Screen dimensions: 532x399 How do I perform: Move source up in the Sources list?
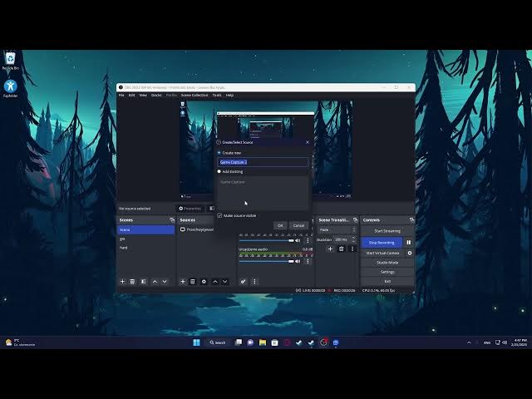[215, 282]
